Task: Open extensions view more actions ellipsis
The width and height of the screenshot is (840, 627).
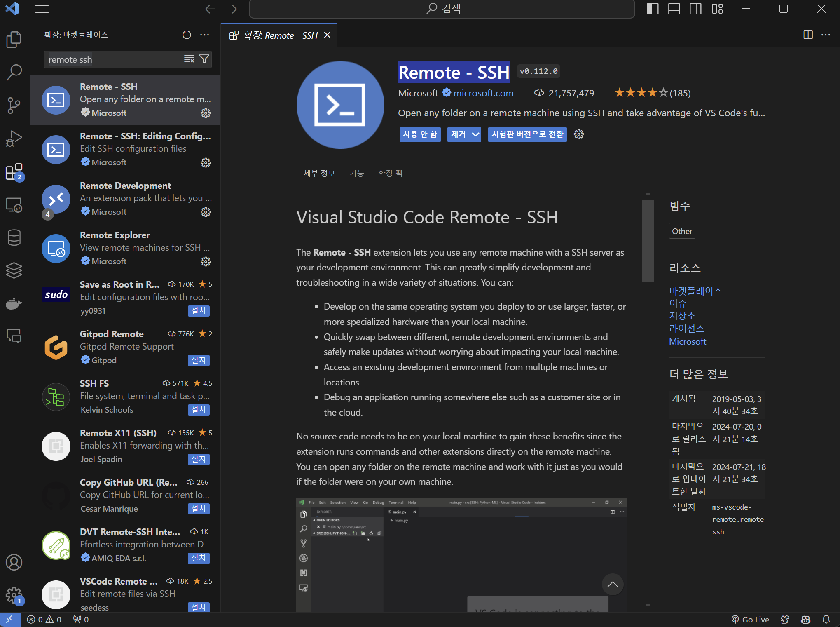Action: tap(205, 35)
